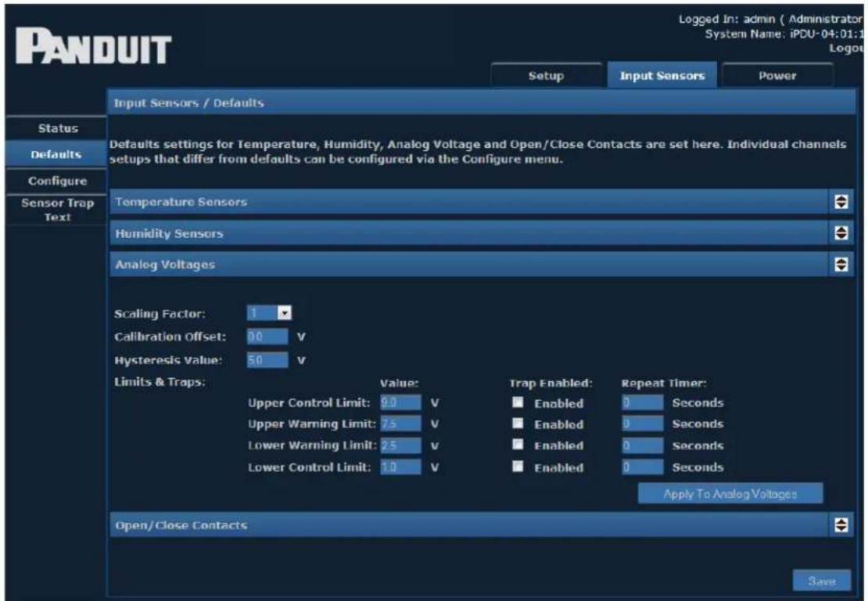Select the Input Sensors tab
Image resolution: width=868 pixels, height=601 pixels.
[x=662, y=75]
